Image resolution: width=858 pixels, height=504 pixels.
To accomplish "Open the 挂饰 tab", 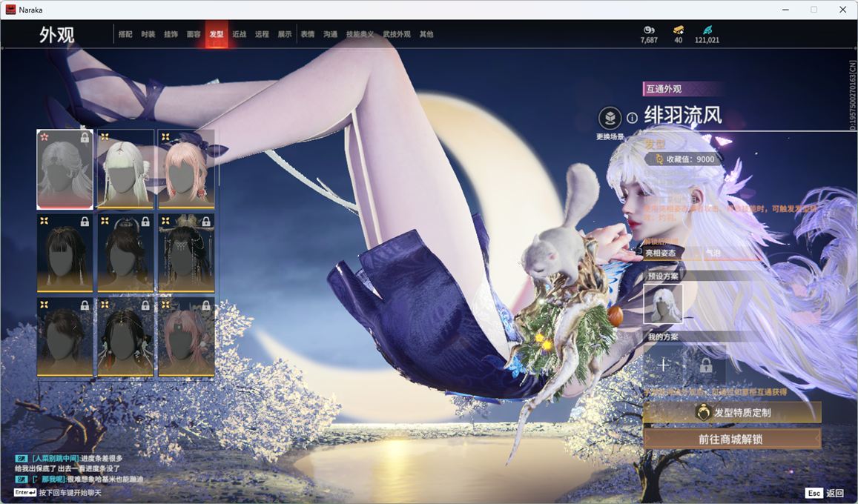I will tap(171, 34).
